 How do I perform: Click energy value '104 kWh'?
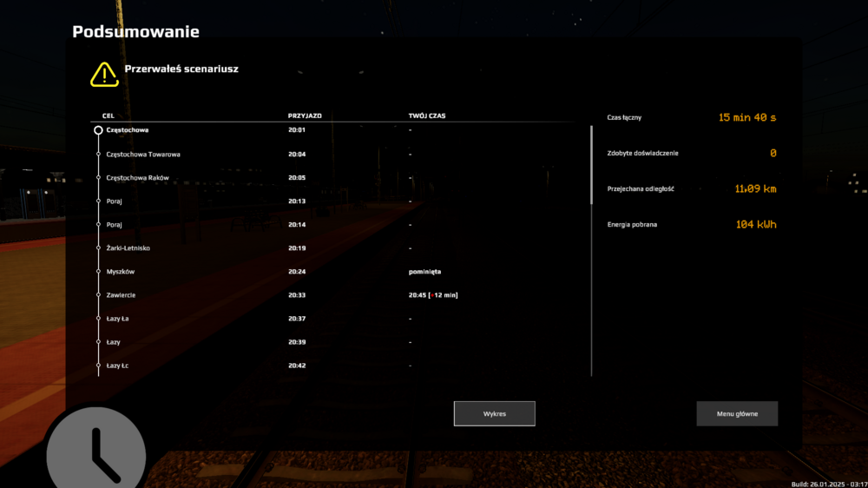(x=756, y=224)
